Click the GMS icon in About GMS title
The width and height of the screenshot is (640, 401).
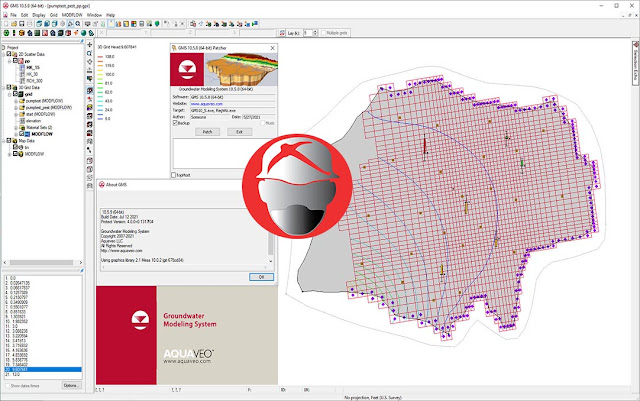tap(102, 185)
